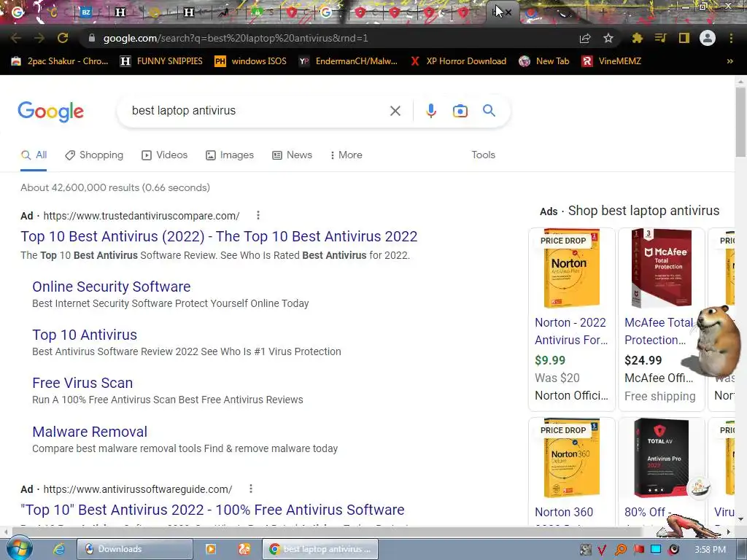Screen dimensions: 747x560
Task: Close the active browser tab
Action: (x=508, y=12)
